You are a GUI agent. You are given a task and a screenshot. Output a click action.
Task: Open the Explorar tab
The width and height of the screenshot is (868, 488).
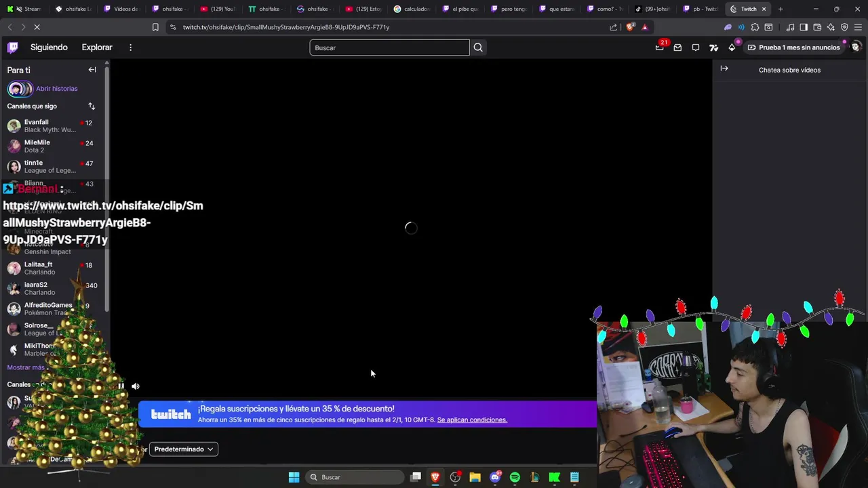pyautogui.click(x=97, y=47)
